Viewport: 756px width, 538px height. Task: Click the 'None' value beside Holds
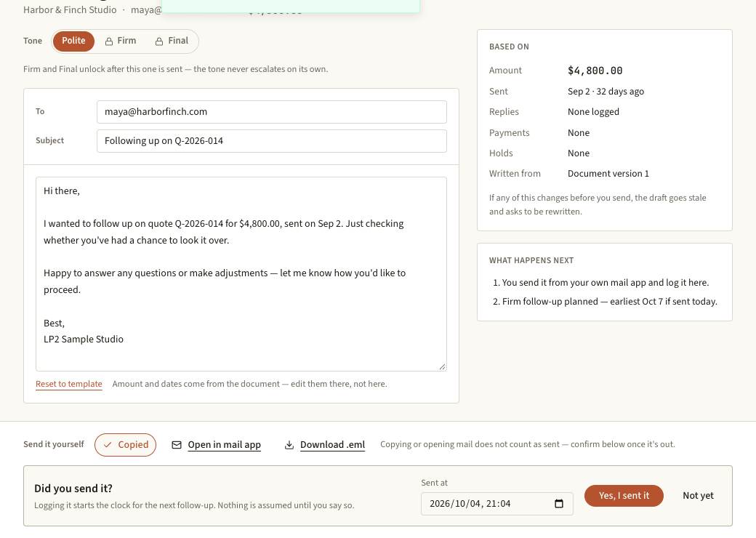pyautogui.click(x=578, y=153)
